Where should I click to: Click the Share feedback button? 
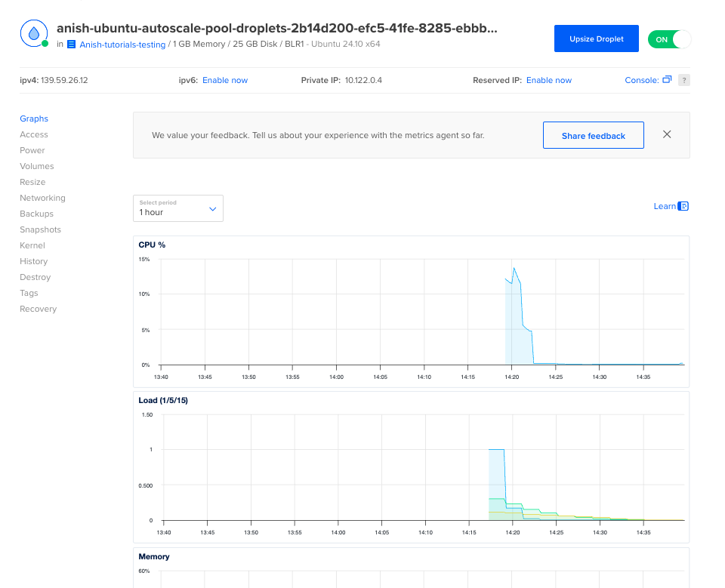(593, 136)
